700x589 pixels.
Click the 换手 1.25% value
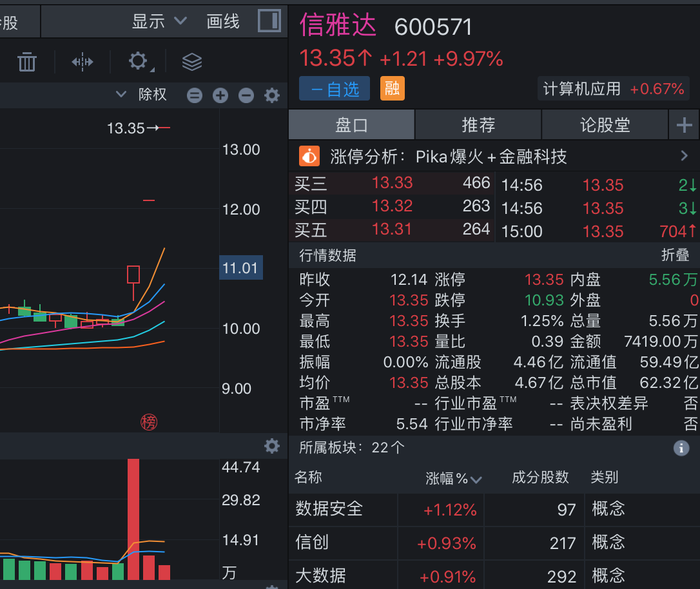tap(542, 321)
